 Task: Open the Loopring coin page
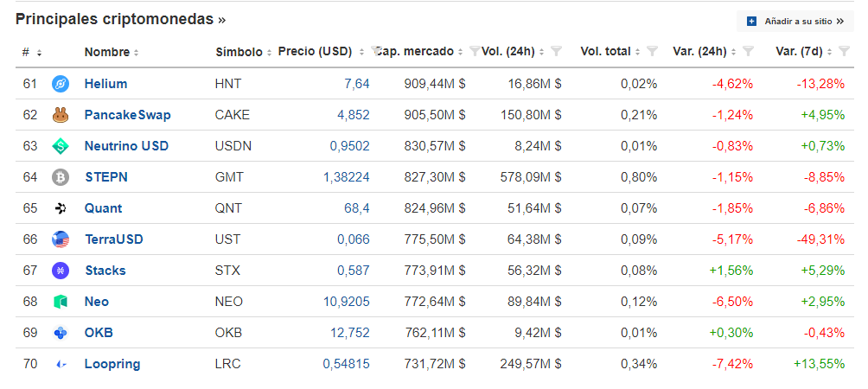tap(112, 364)
